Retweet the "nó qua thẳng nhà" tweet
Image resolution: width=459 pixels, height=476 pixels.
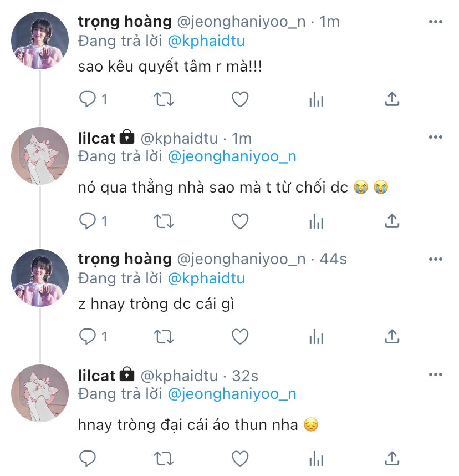click(x=163, y=221)
